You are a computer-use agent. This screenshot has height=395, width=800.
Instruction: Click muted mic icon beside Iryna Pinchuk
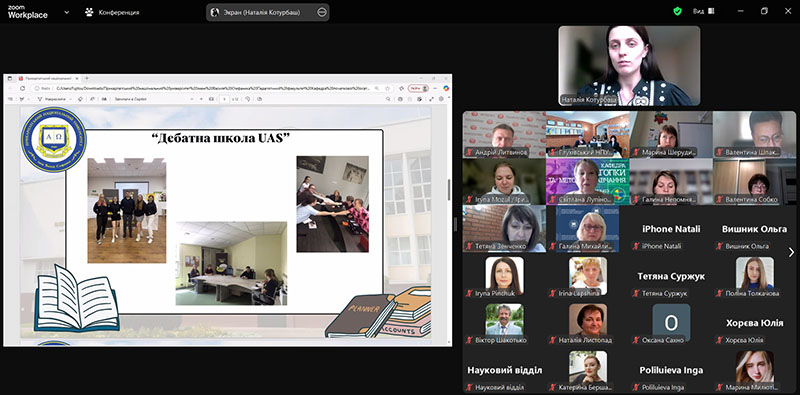point(469,293)
